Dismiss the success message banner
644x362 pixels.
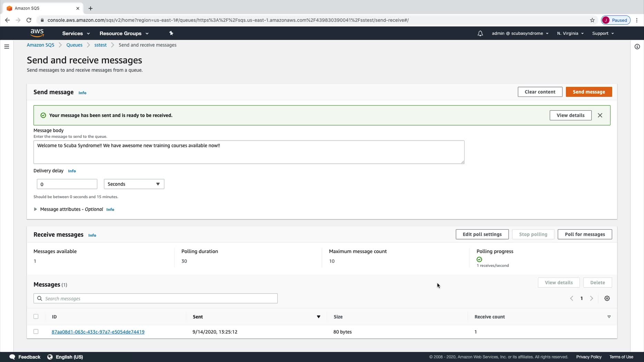pos(600,115)
